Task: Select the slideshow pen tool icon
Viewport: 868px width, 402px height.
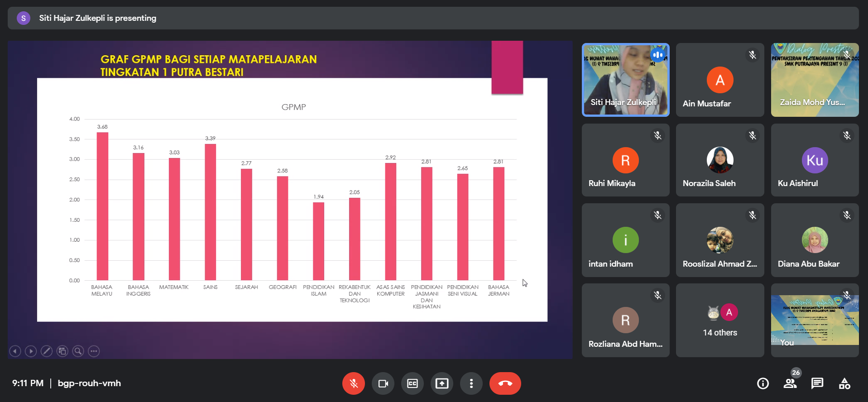Action: [x=47, y=351]
